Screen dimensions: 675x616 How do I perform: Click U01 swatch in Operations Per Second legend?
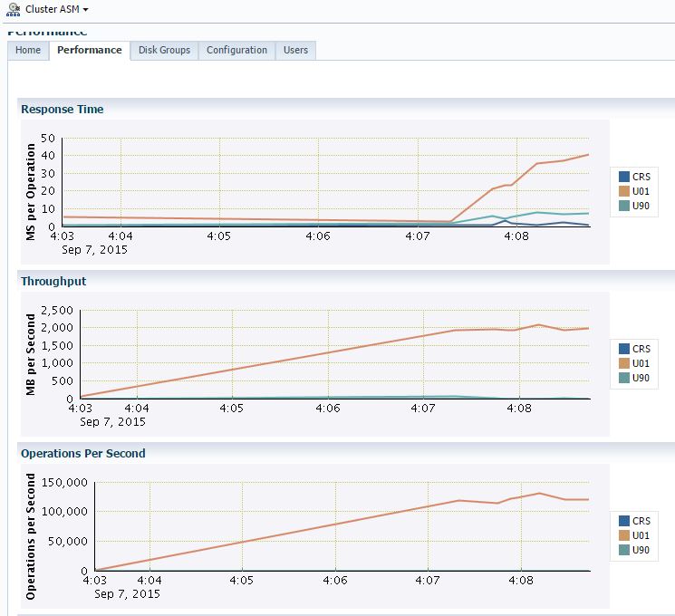point(624,535)
